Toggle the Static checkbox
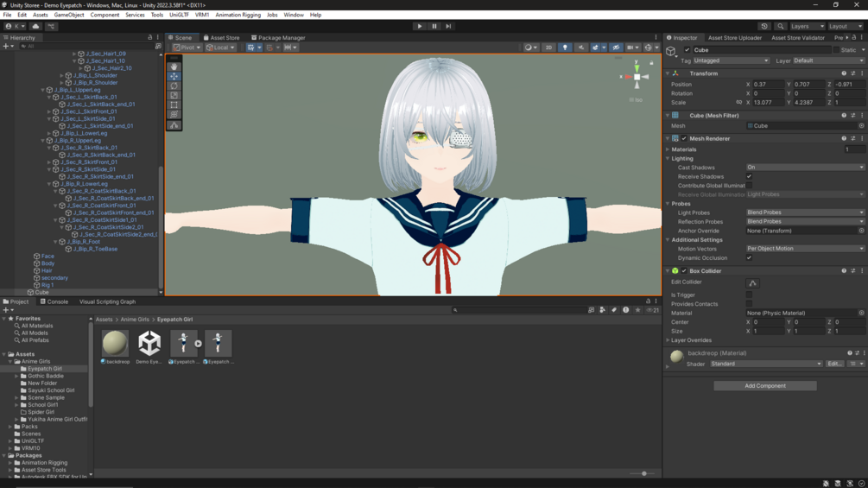 click(836, 50)
